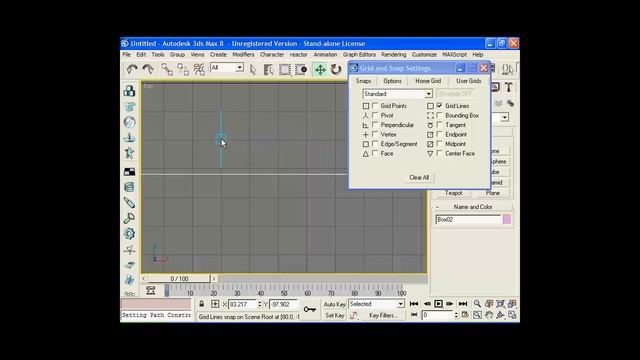Open dropdown right of Grid and Snap dialog

(505, 118)
